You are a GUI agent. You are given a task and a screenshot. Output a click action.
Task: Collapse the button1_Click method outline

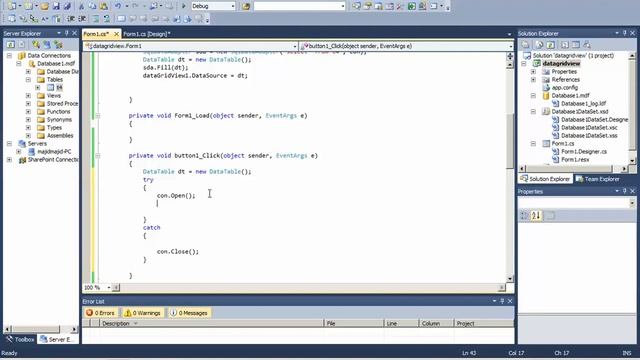(98, 156)
